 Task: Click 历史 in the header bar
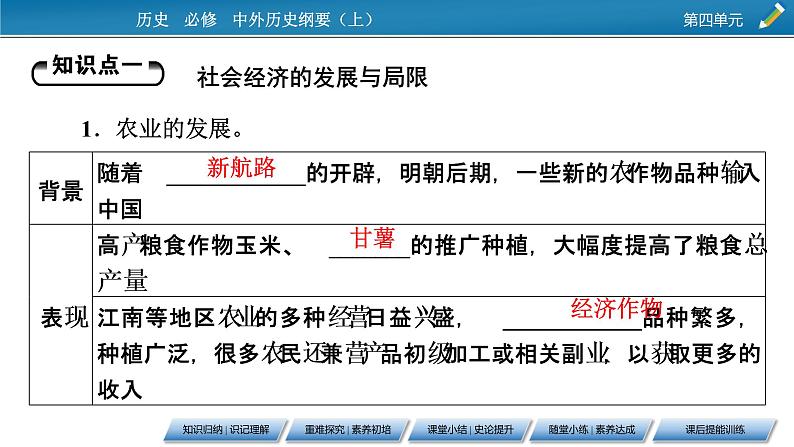click(x=151, y=20)
